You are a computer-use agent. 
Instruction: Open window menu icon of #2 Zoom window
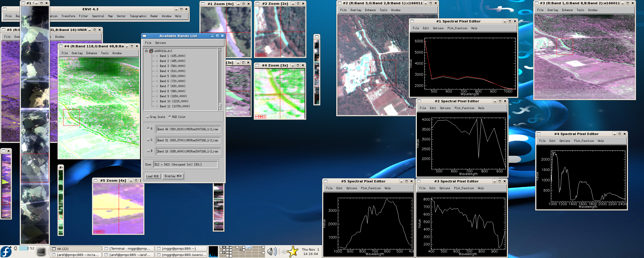[257, 4]
